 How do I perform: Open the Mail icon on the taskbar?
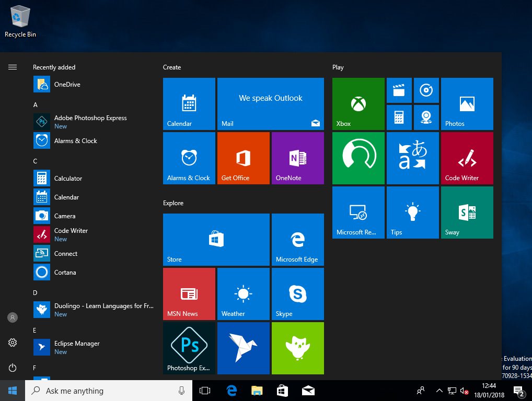[308, 391]
